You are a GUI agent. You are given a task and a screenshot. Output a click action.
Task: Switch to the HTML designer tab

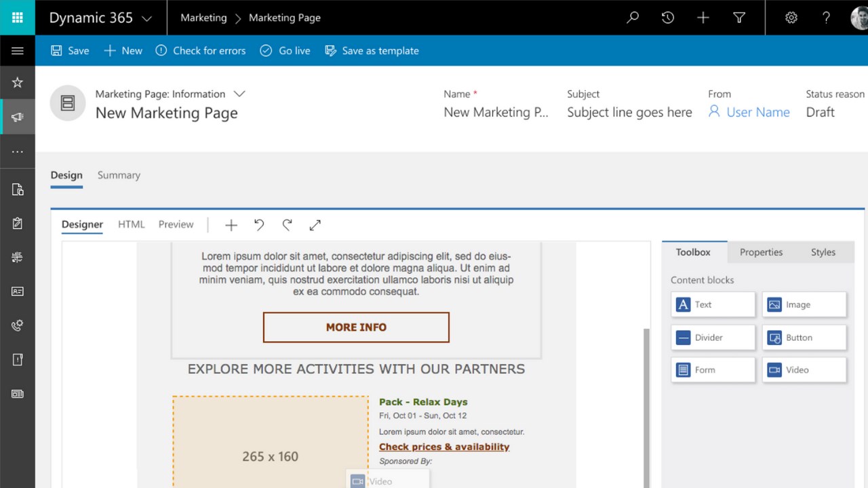(x=132, y=224)
